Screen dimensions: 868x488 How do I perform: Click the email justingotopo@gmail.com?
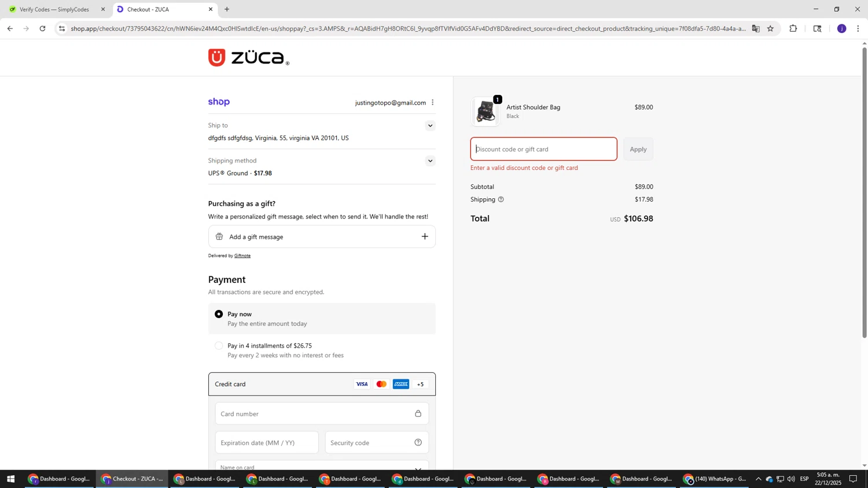tap(391, 103)
